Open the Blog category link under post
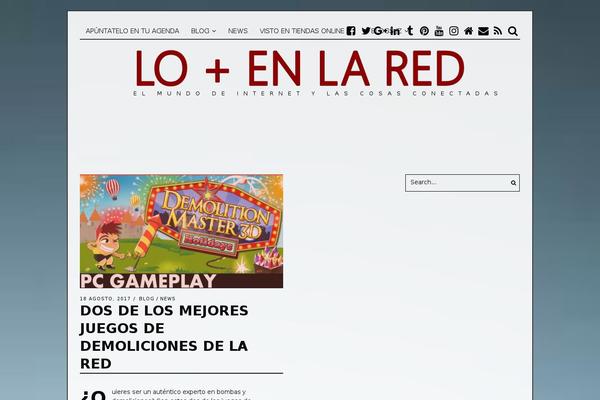The image size is (600, 400). [147, 299]
